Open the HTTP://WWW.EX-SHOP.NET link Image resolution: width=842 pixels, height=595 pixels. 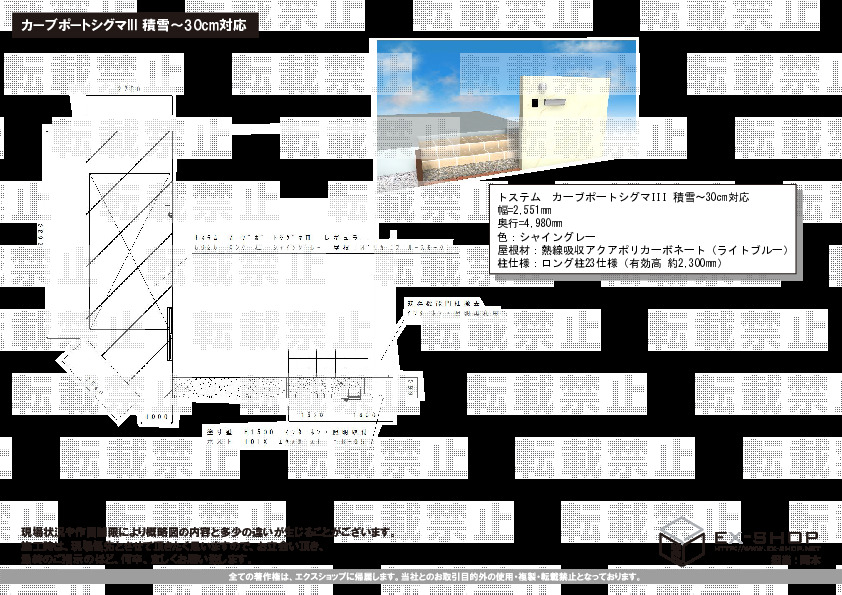click(767, 549)
